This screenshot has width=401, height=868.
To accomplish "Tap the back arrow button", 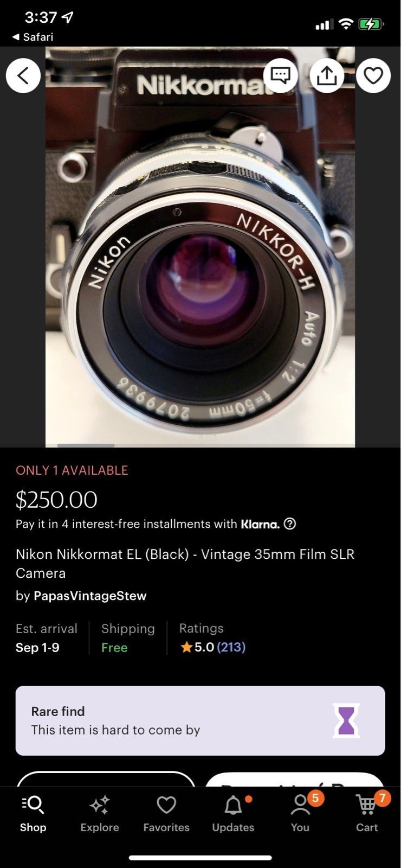I will click(23, 75).
